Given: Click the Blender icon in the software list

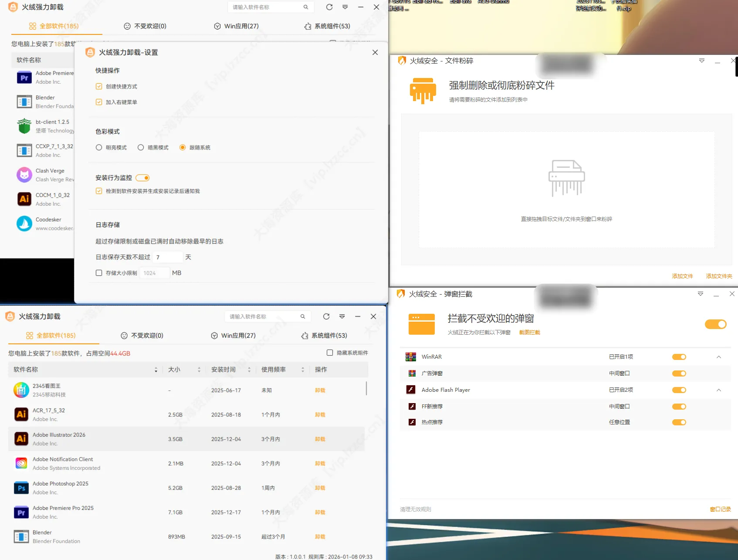Looking at the screenshot, I should [20, 536].
